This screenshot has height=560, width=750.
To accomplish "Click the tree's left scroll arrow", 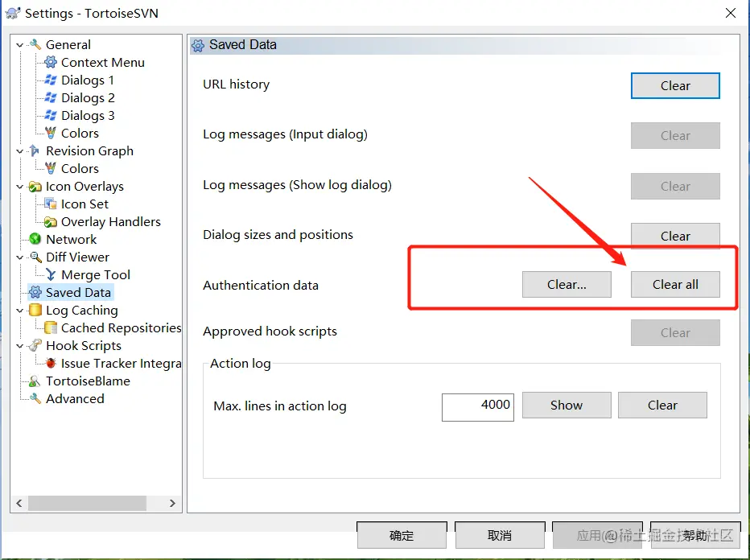I will click(19, 503).
